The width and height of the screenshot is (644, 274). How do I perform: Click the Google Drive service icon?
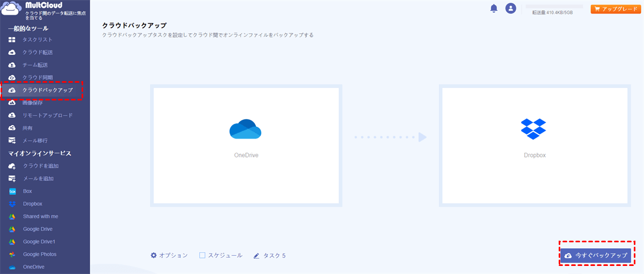tap(12, 229)
